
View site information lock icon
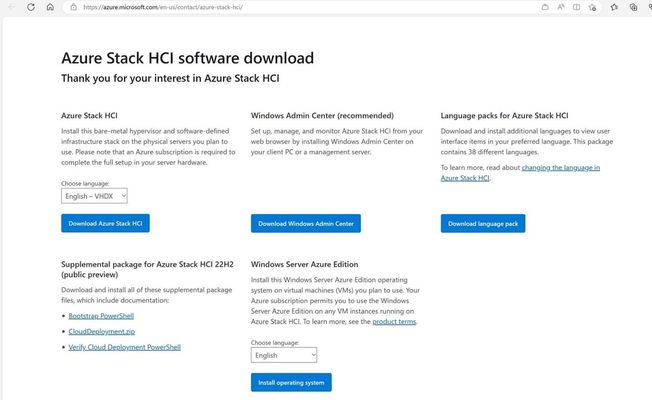coord(74,7)
